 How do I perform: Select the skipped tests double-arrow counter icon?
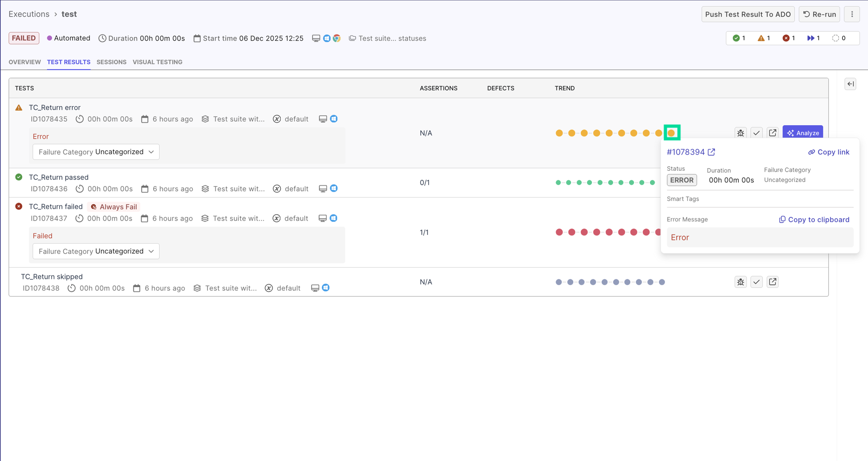pyautogui.click(x=811, y=38)
